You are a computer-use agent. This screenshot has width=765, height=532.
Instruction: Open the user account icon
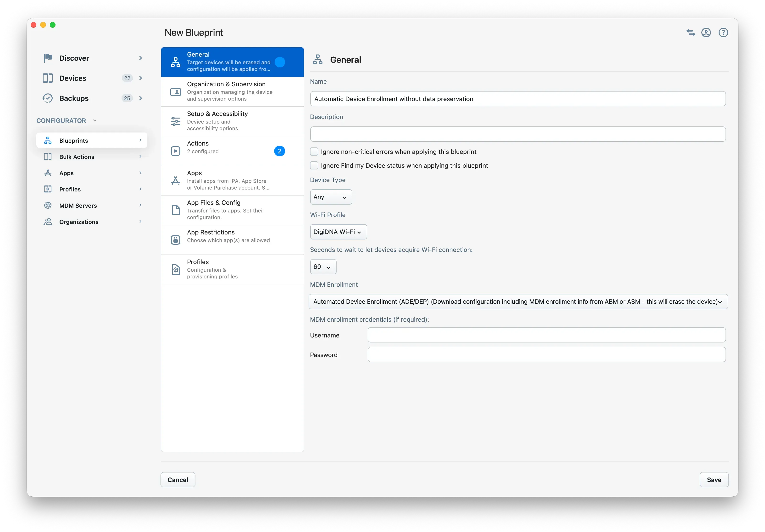pyautogui.click(x=706, y=32)
